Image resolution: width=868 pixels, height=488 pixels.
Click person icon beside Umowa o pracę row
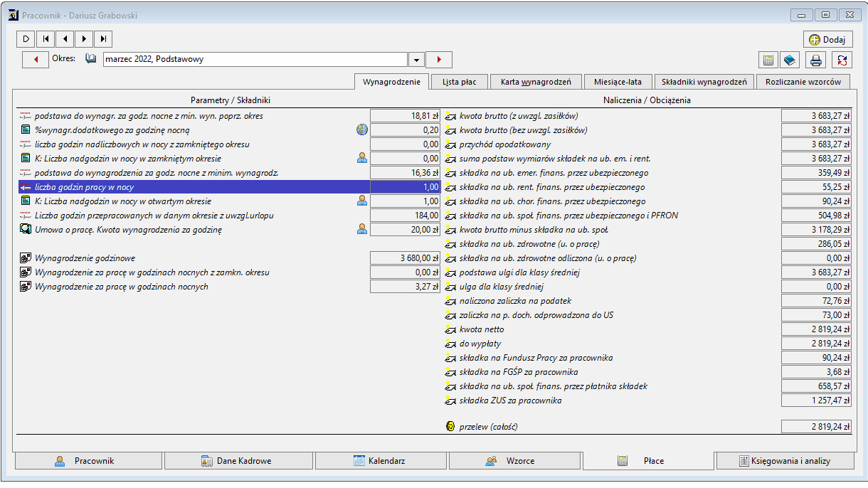coord(362,230)
